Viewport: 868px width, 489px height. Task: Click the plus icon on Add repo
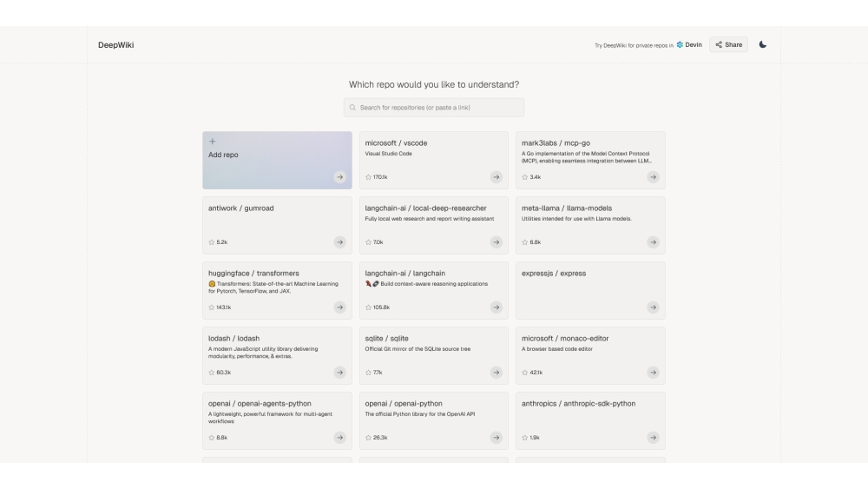(x=213, y=142)
